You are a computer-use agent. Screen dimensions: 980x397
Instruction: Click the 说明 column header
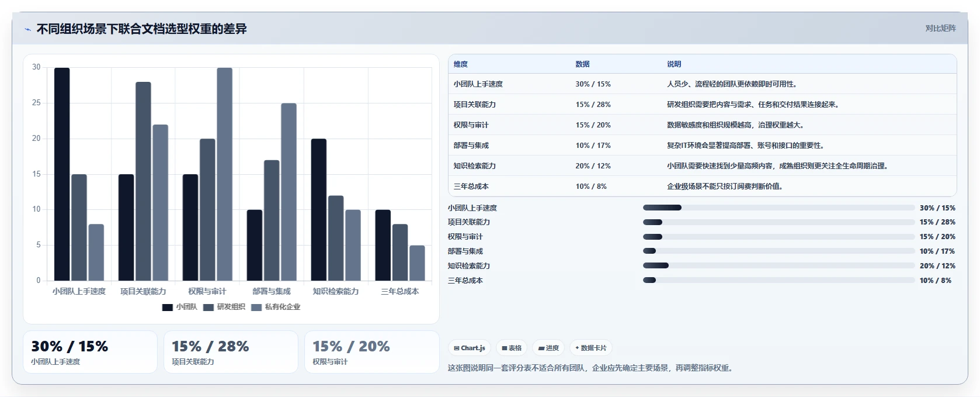[674, 64]
